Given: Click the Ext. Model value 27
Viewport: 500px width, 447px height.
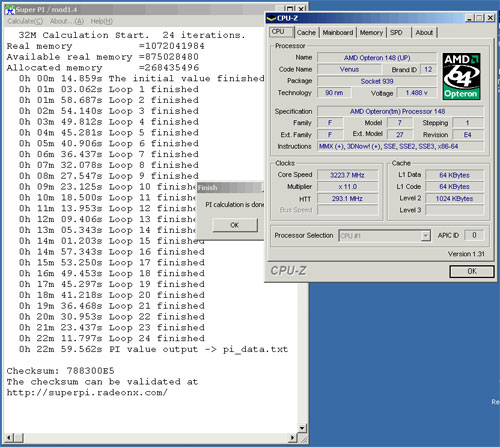Looking at the screenshot, I should tap(400, 135).
